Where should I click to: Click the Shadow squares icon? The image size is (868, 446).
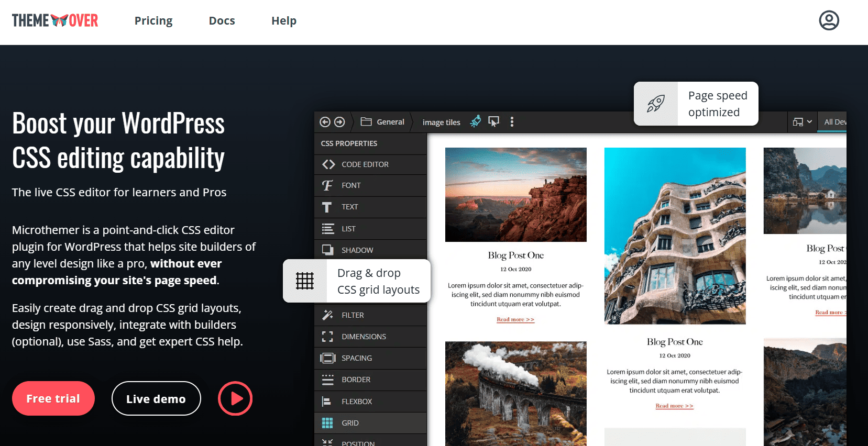[x=328, y=250]
